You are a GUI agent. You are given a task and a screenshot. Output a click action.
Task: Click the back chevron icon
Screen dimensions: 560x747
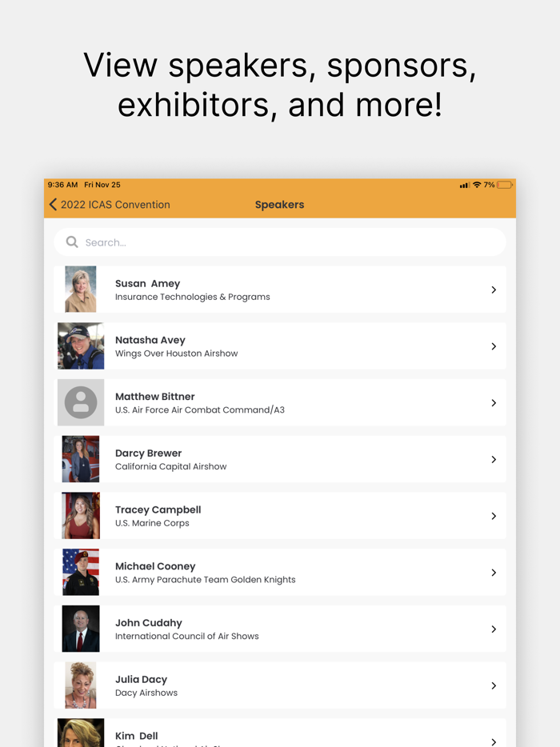coord(53,205)
